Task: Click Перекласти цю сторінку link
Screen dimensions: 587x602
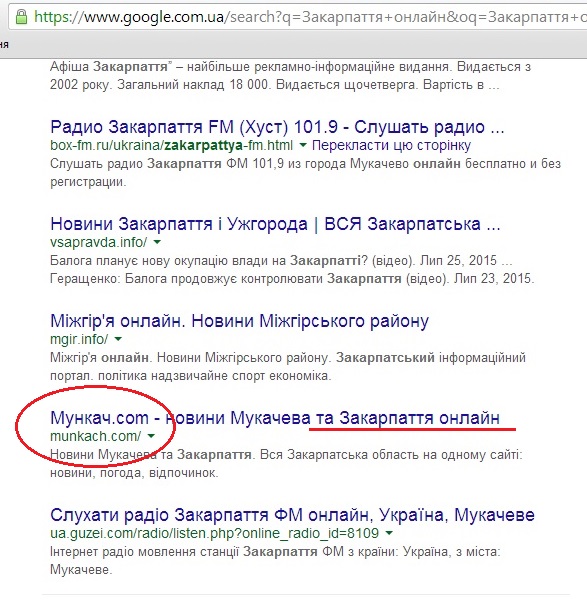Action: [x=391, y=146]
